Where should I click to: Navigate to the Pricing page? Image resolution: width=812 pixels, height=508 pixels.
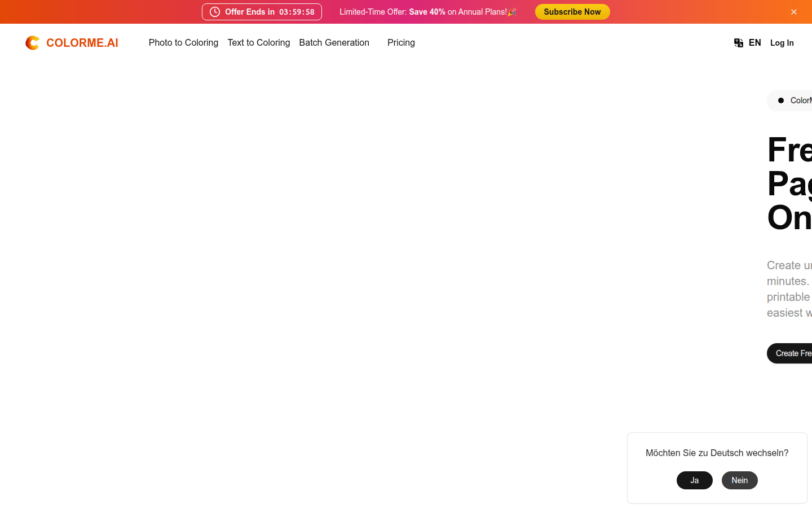point(401,43)
